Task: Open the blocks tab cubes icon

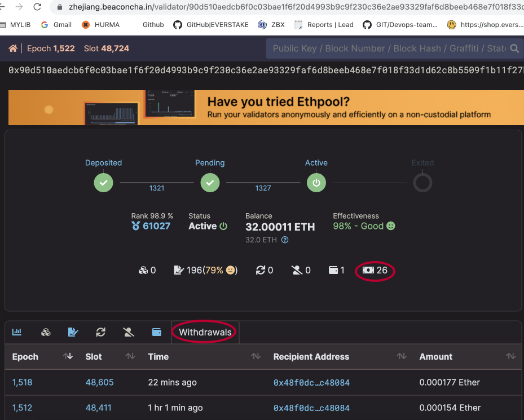Action: [x=46, y=332]
